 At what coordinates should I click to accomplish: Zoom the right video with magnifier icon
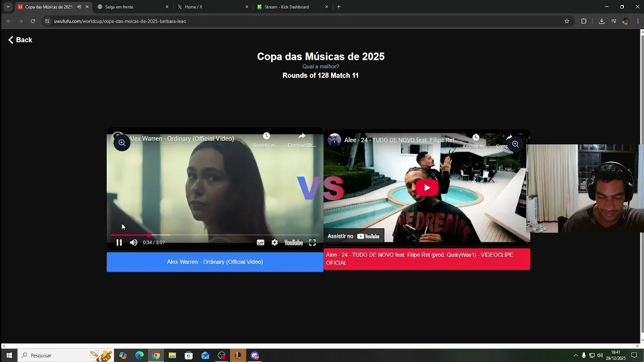(515, 144)
